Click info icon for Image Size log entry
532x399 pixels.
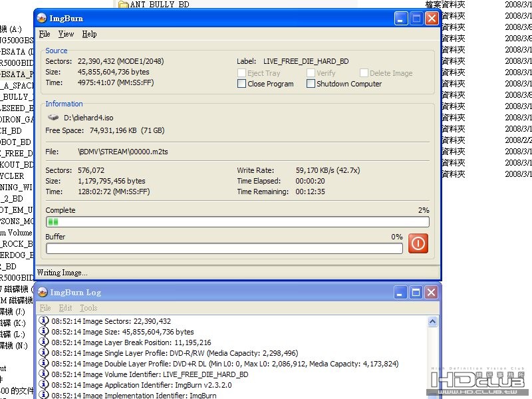point(43,331)
